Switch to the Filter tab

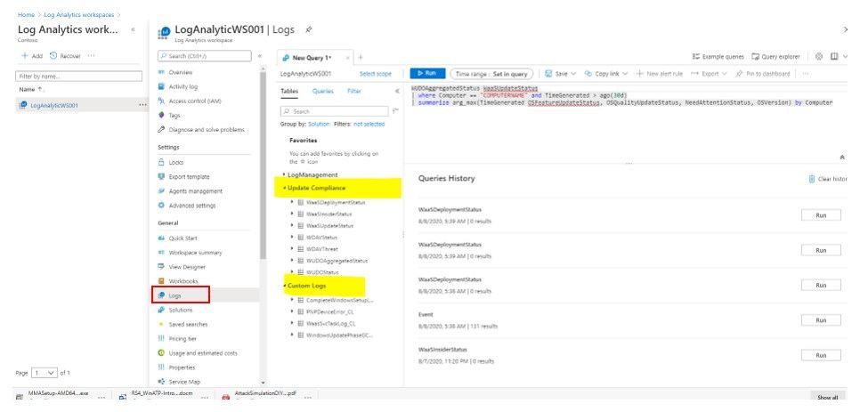coord(354,92)
